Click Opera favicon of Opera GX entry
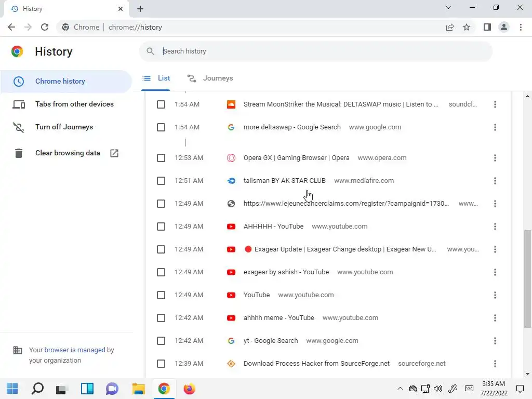This screenshot has height=399, width=532. point(231,158)
